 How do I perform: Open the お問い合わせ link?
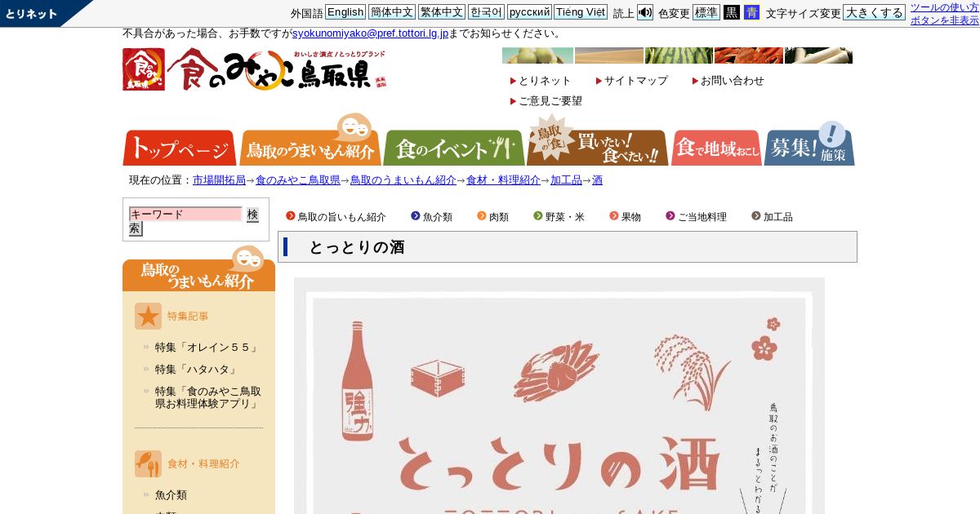click(733, 81)
